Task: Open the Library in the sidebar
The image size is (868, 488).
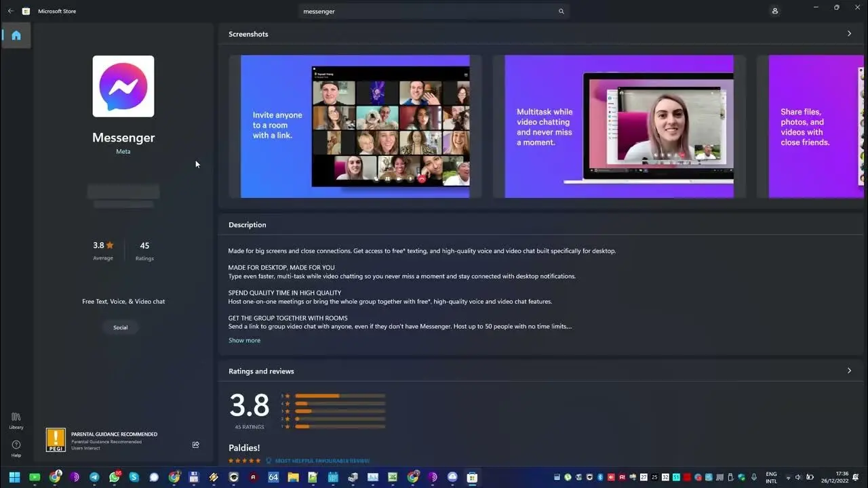Action: coord(16,420)
